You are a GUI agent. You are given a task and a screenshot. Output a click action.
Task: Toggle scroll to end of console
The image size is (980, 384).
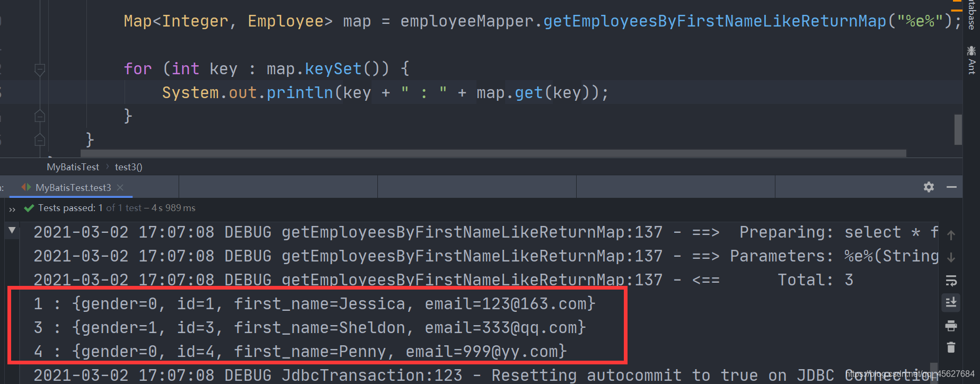point(951,302)
